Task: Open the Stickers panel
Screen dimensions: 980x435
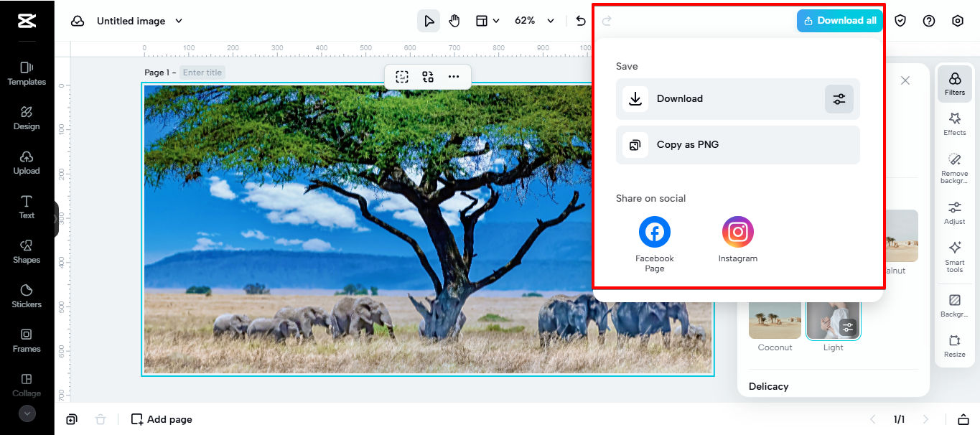Action: click(26, 295)
